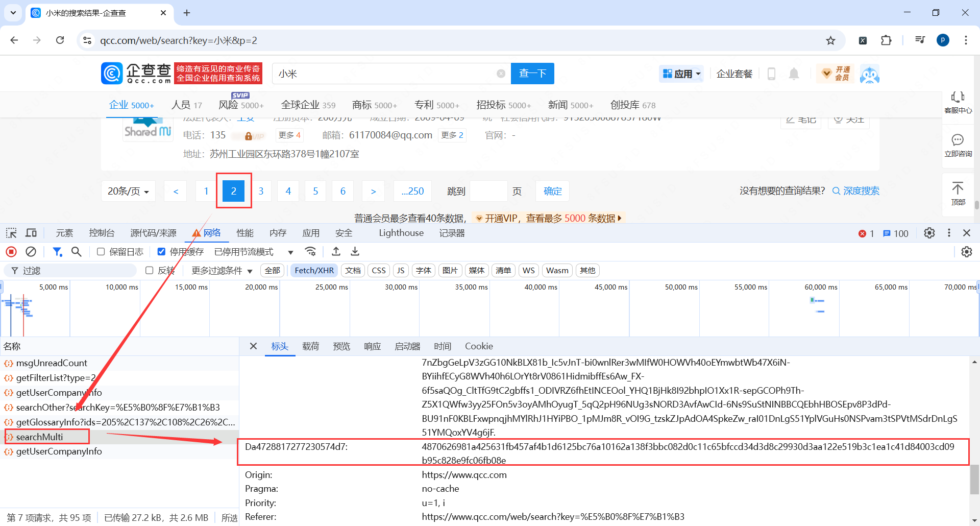Enable the 保留日志 checkbox
The height and width of the screenshot is (526, 980).
tap(101, 252)
